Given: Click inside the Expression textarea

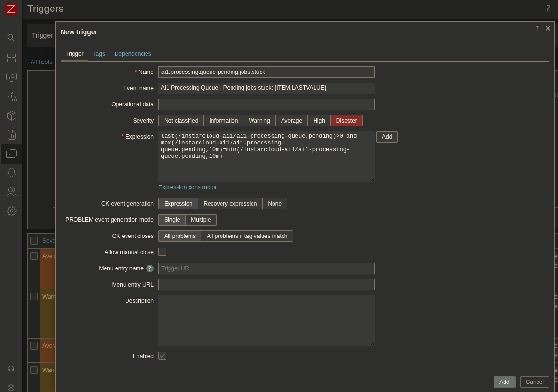Looking at the screenshot, I should point(266,156).
